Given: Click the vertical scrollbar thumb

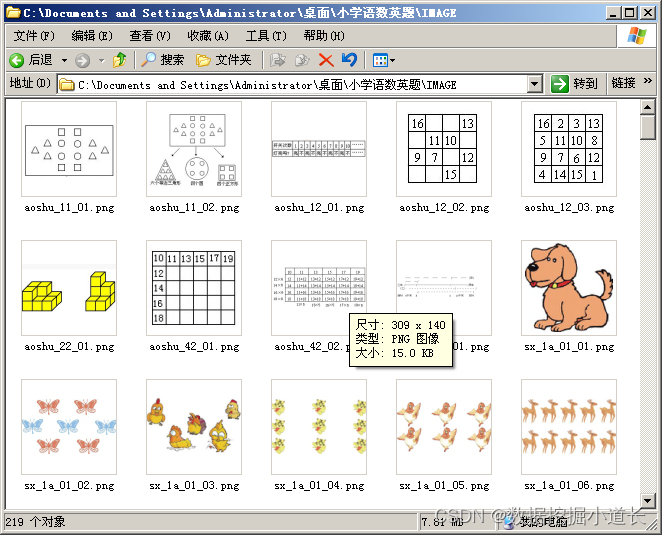Looking at the screenshot, I should (647, 127).
